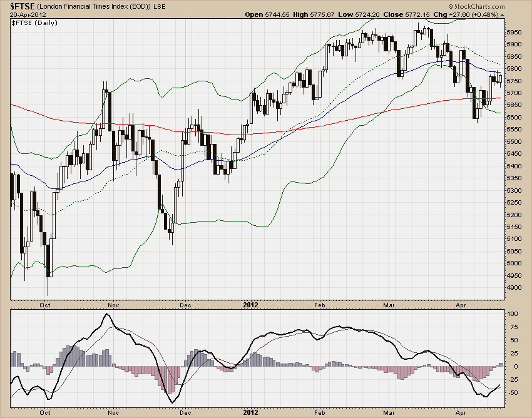Click Nov label under the price chart
The width and height of the screenshot is (532, 418).
pos(113,305)
